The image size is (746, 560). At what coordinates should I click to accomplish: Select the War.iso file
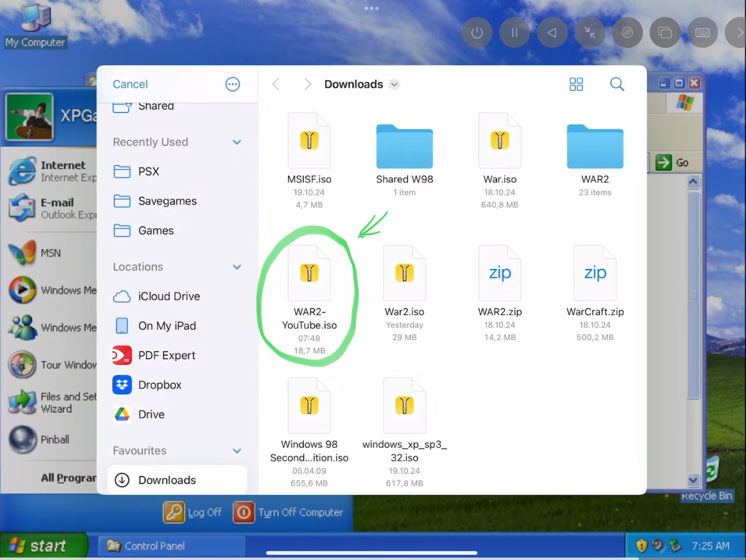[x=500, y=161]
